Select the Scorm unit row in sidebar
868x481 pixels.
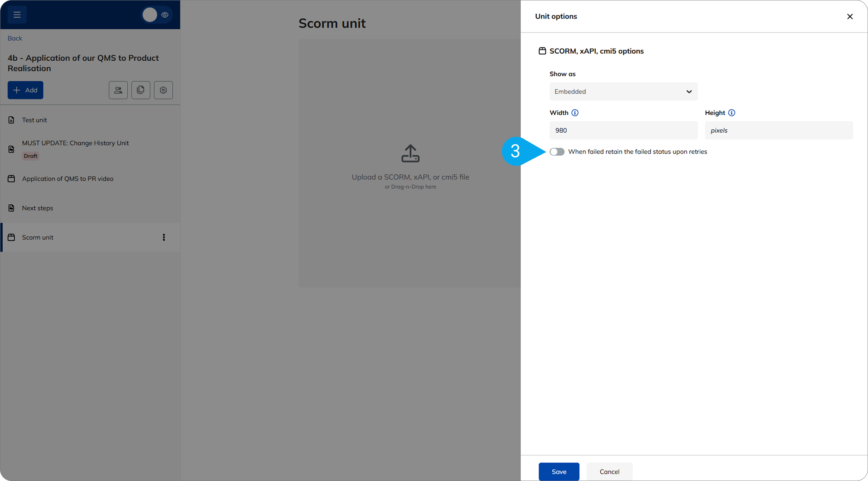point(90,237)
